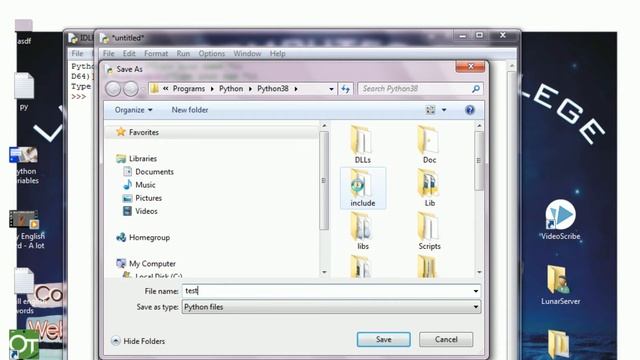Expand the arrow after Python38 in the path

(x=296, y=89)
